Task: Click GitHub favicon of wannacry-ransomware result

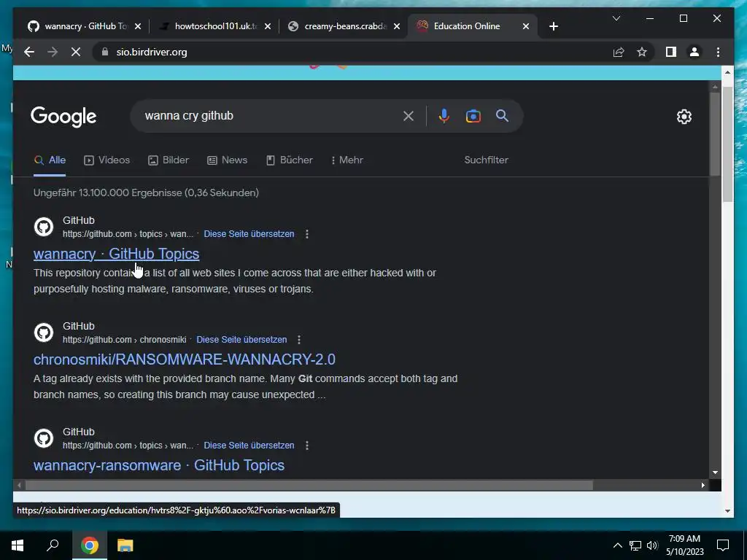Action: click(x=44, y=438)
